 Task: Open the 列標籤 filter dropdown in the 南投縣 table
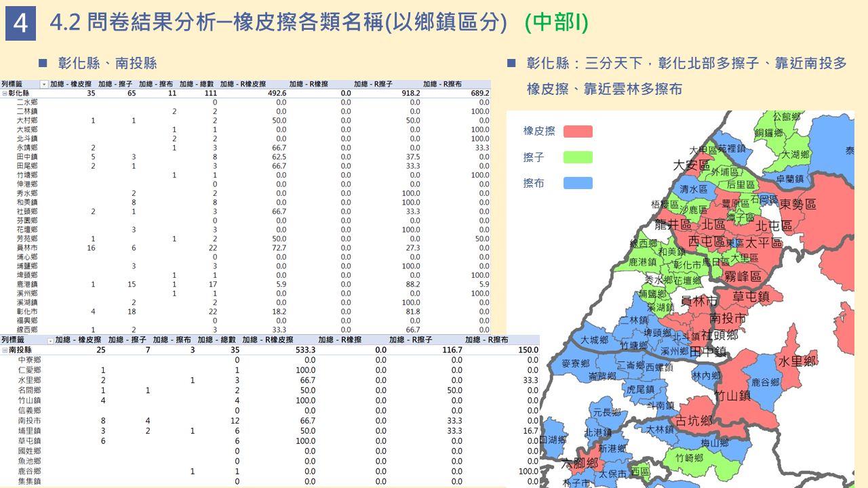[51, 340]
